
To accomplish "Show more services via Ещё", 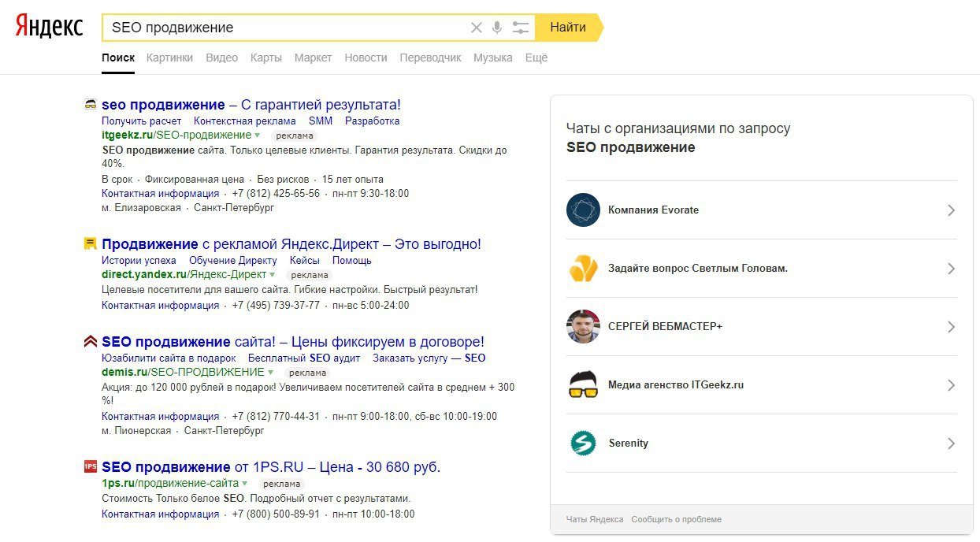I will (x=536, y=58).
